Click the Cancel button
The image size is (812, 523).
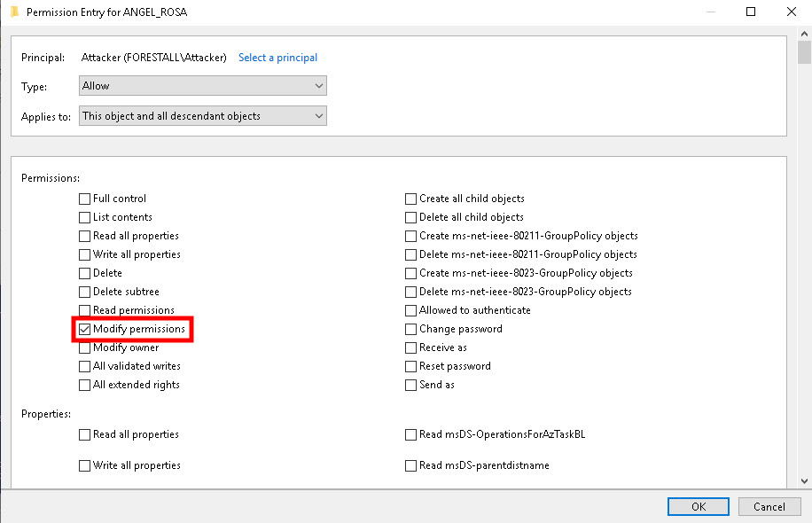point(769,506)
